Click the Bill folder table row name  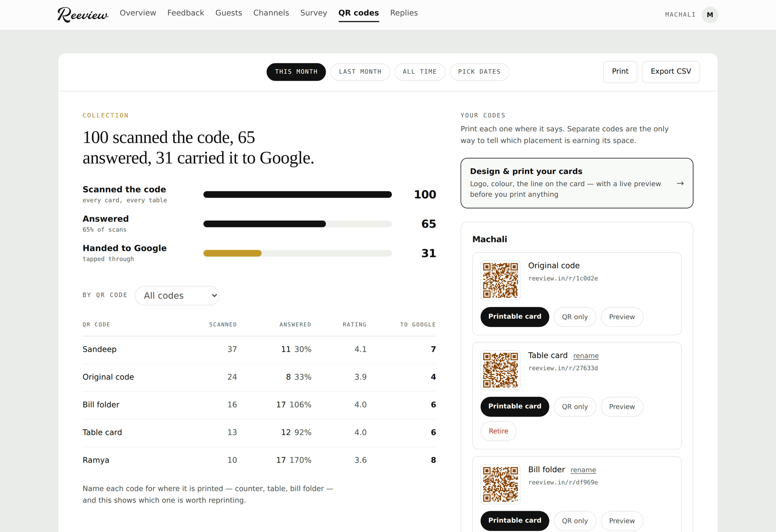[x=101, y=404]
